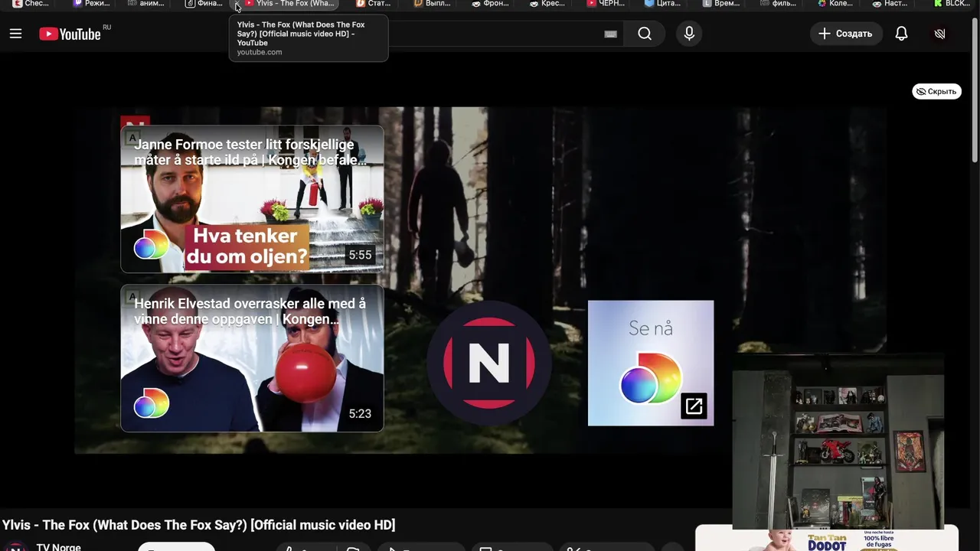Viewport: 980px width, 551px height.
Task: Click the Hva tenker du om oljen? caption
Action: [x=247, y=246]
